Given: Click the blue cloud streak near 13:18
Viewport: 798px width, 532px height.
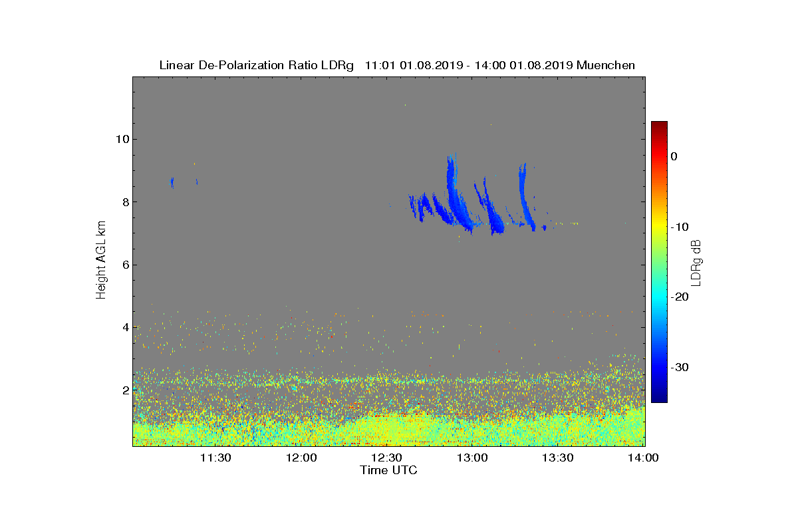Looking at the screenshot, I should 527,196.
